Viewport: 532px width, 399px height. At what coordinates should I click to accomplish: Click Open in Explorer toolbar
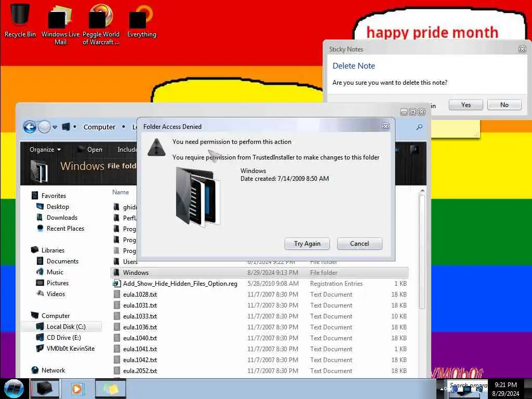click(90, 150)
